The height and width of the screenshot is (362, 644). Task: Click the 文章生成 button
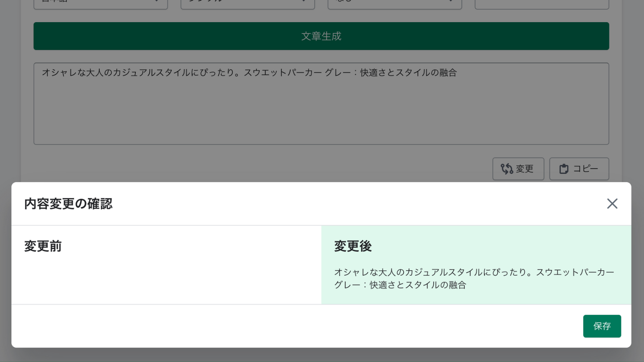point(321,36)
